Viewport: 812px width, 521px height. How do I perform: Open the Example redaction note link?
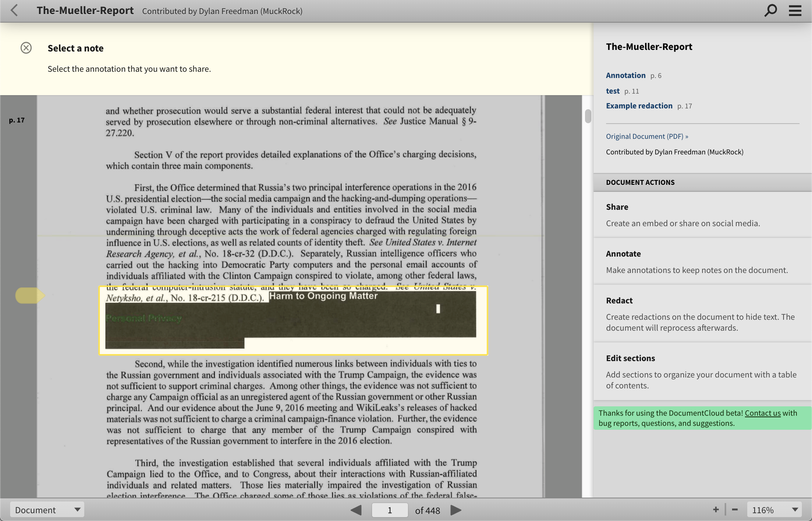coord(639,106)
